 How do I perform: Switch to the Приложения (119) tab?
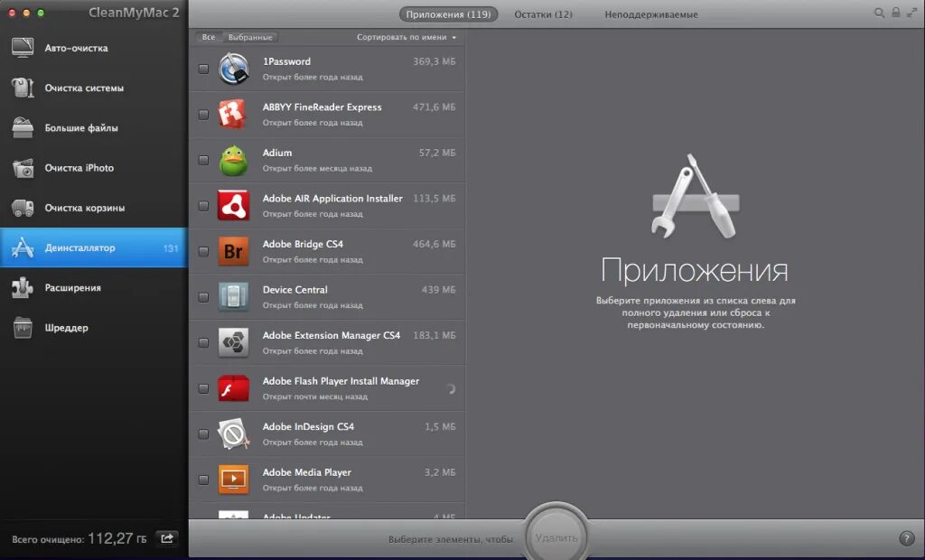(x=448, y=14)
